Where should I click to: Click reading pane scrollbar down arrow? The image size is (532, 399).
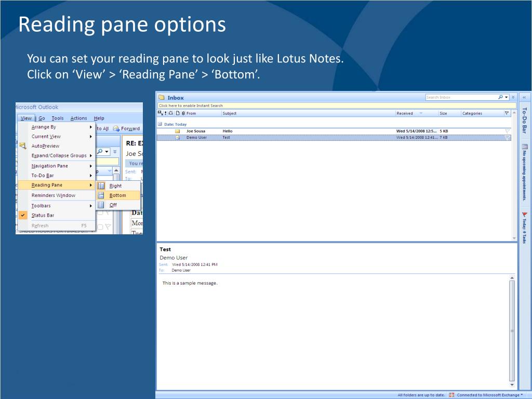coord(512,385)
